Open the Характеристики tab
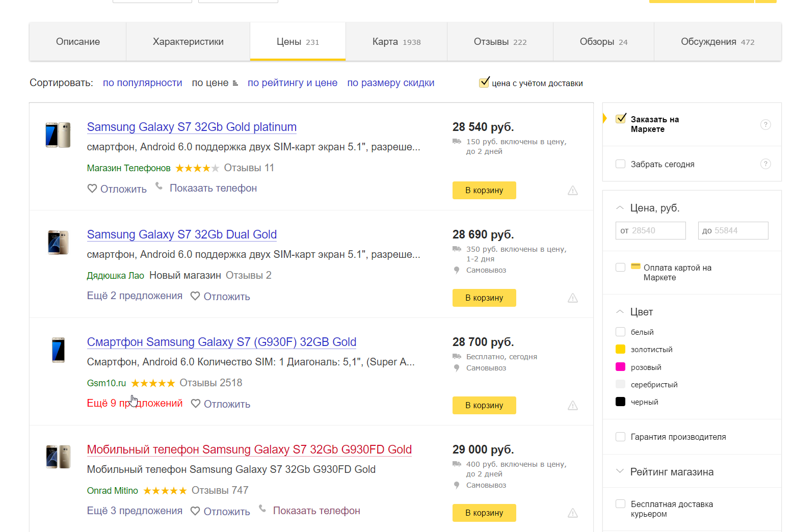Viewport: 795px width, 532px height. [x=188, y=42]
